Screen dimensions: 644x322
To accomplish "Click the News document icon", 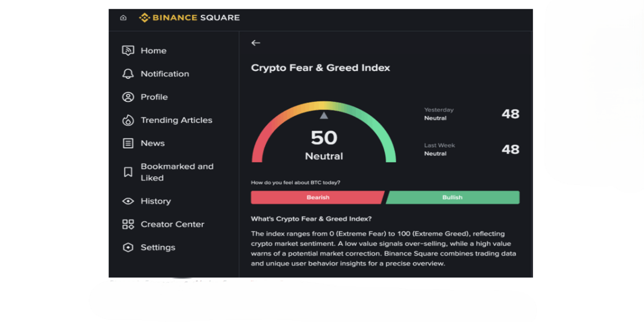I will pyautogui.click(x=128, y=143).
